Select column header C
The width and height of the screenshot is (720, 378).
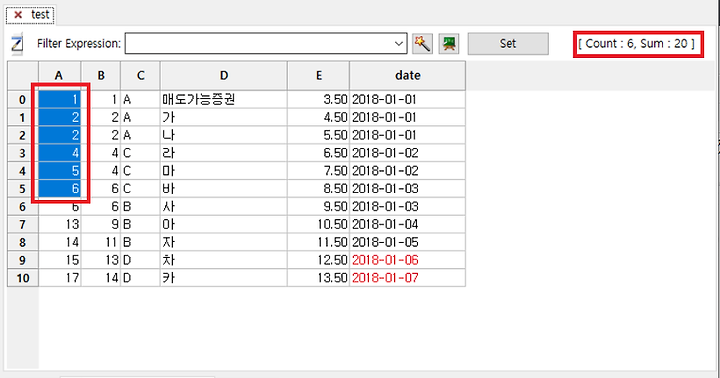pyautogui.click(x=141, y=75)
